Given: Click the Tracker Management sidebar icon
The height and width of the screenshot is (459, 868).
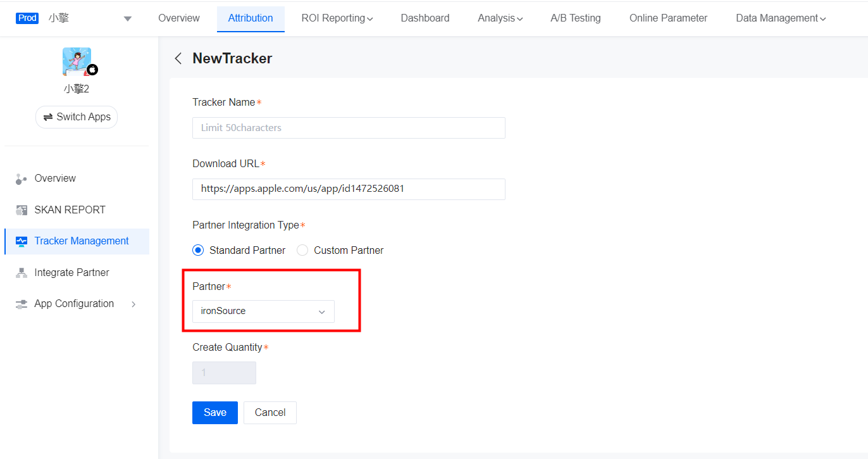Looking at the screenshot, I should pos(20,241).
